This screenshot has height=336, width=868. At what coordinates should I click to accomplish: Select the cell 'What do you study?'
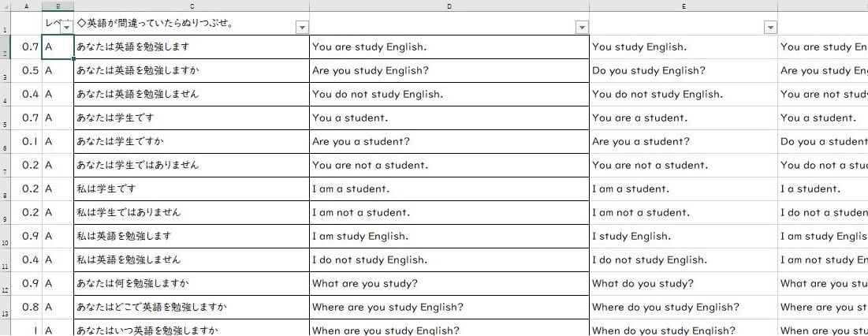click(683, 284)
